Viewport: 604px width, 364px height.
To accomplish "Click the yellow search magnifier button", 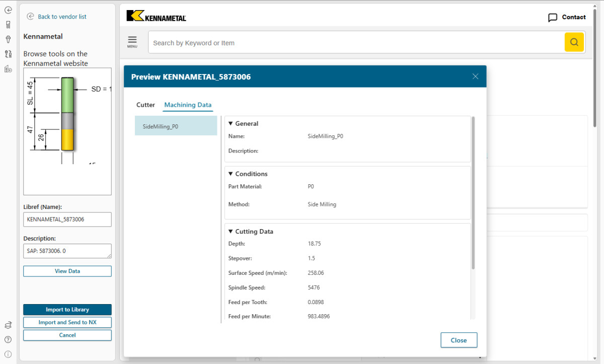I will click(574, 42).
